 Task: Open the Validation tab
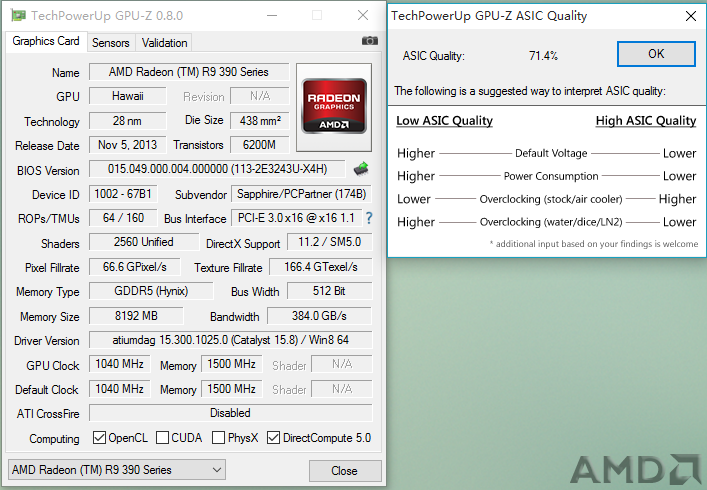click(x=164, y=43)
